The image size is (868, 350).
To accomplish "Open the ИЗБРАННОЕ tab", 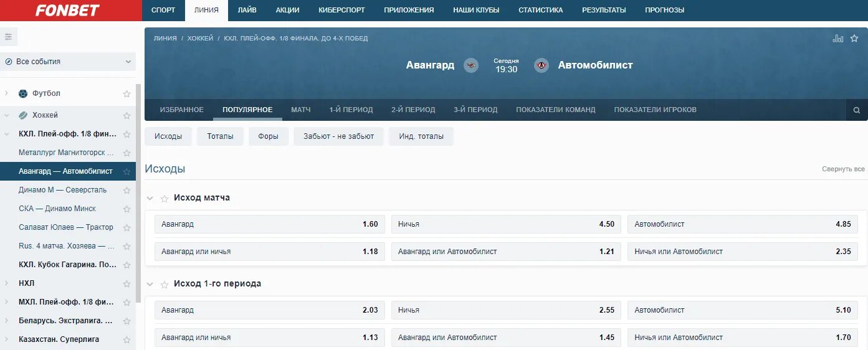I will coord(182,110).
